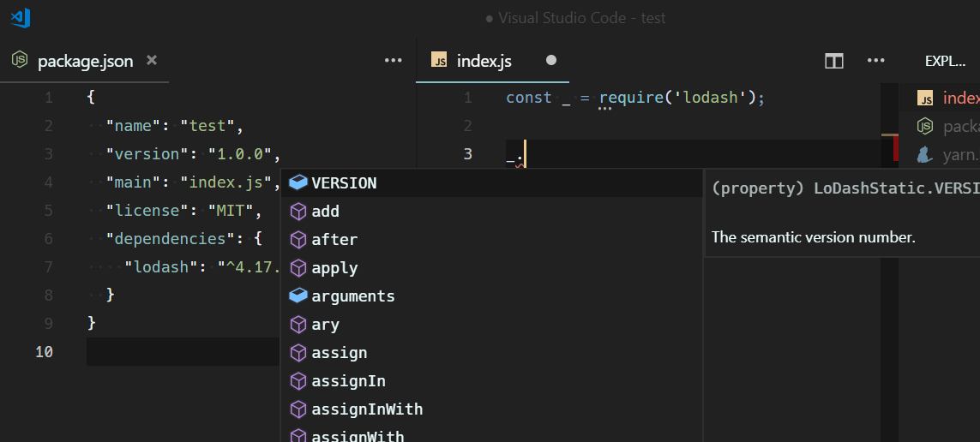This screenshot has width=980, height=442.
Task: Click the method cube icon beside after
Action: (x=298, y=240)
